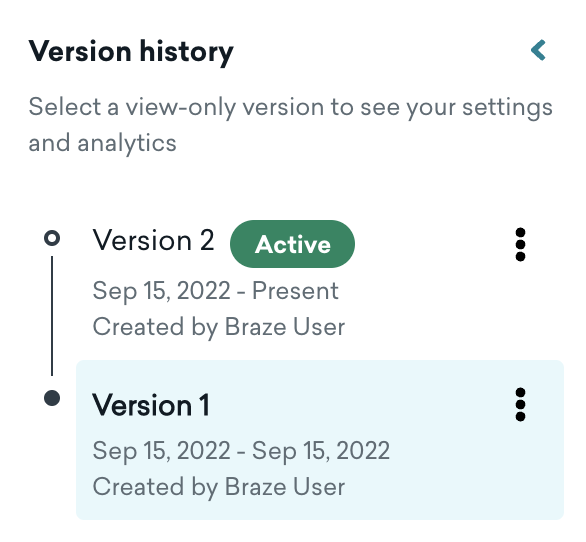Click the start date of the Version 2 range
The width and height of the screenshot is (586, 542).
[x=161, y=291]
